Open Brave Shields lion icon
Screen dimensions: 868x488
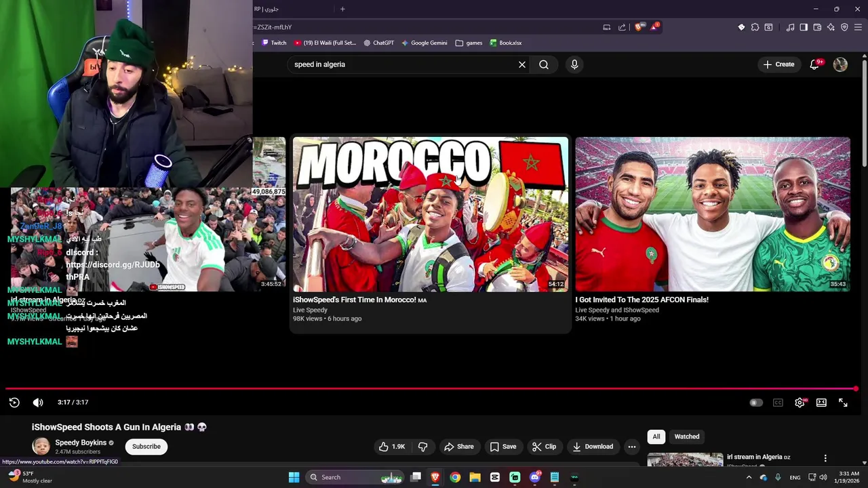tap(639, 27)
